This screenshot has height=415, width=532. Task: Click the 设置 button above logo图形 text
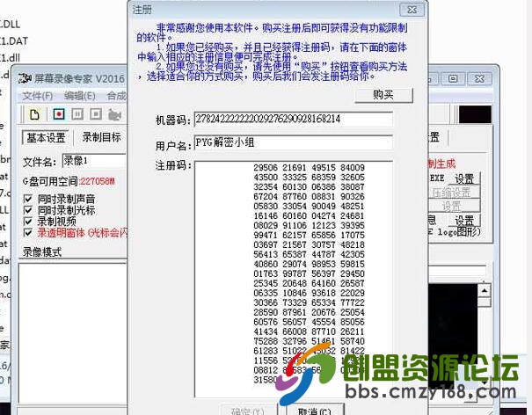pos(463,220)
